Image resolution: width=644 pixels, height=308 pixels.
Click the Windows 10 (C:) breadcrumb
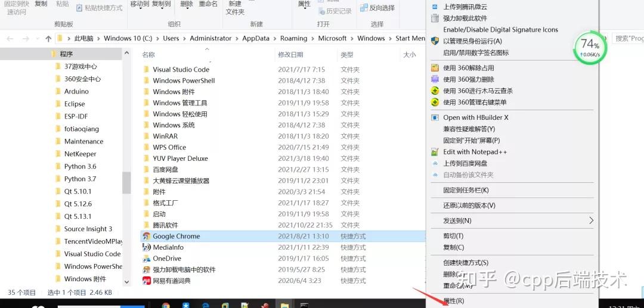coord(128,38)
